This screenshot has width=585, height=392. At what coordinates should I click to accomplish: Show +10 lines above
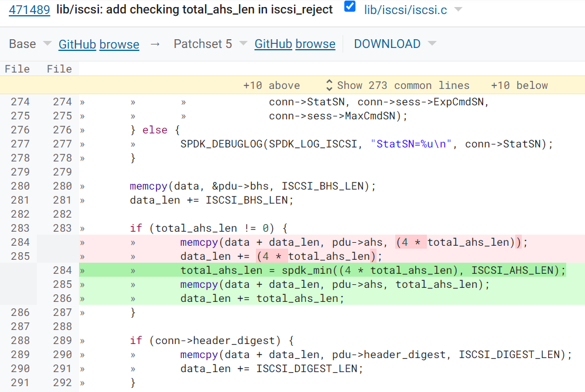(x=272, y=85)
